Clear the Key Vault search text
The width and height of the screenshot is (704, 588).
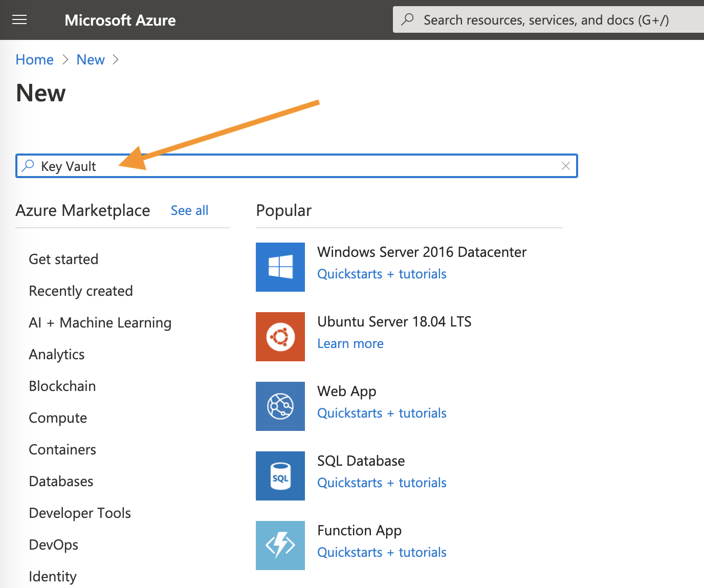coord(566,166)
